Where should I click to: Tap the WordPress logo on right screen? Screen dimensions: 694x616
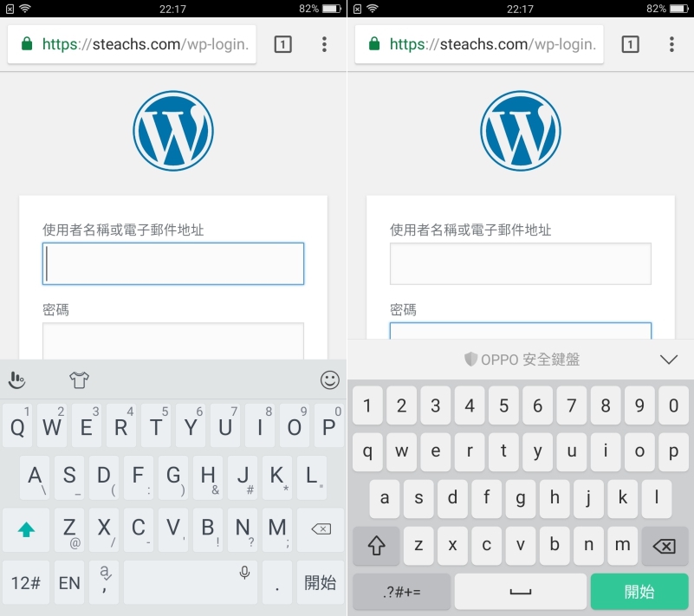(521, 131)
